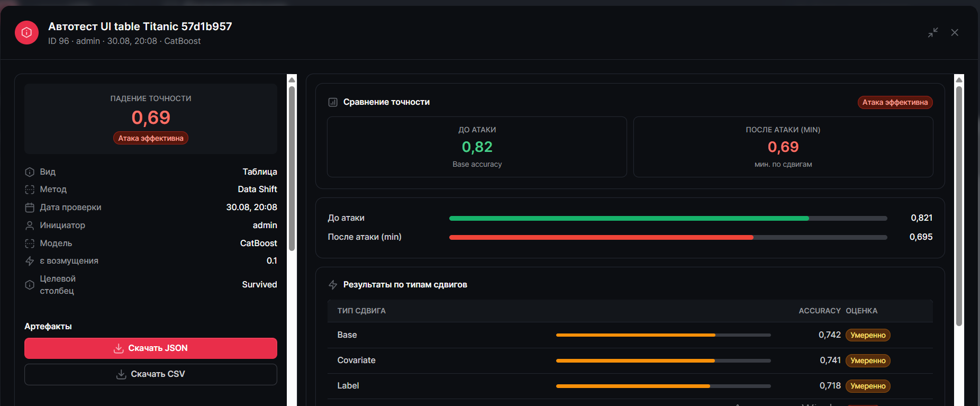
Task: Click the ТИП СДВИГА column header
Action: pyautogui.click(x=361, y=311)
